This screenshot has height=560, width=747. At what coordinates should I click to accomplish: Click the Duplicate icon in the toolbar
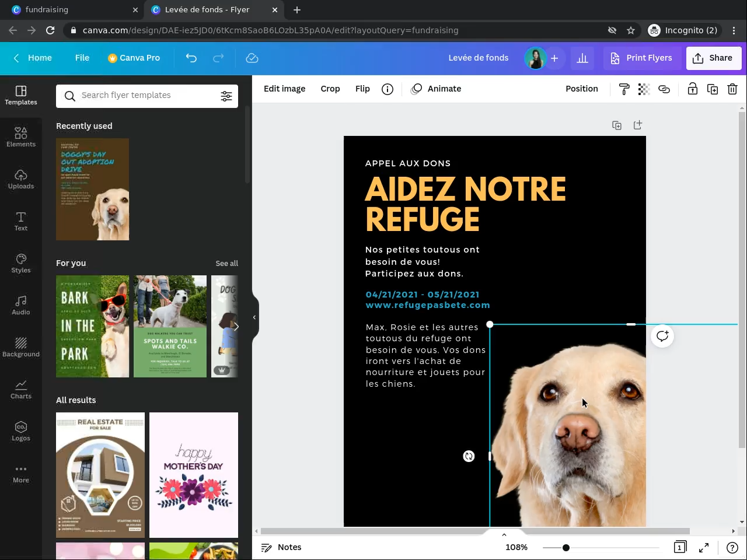[x=713, y=89]
